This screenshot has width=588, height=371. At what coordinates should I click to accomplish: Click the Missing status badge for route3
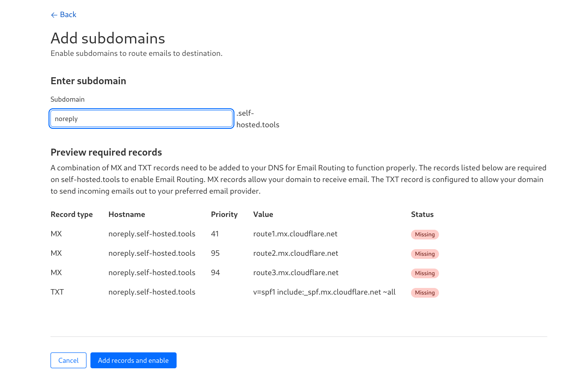[x=425, y=273]
